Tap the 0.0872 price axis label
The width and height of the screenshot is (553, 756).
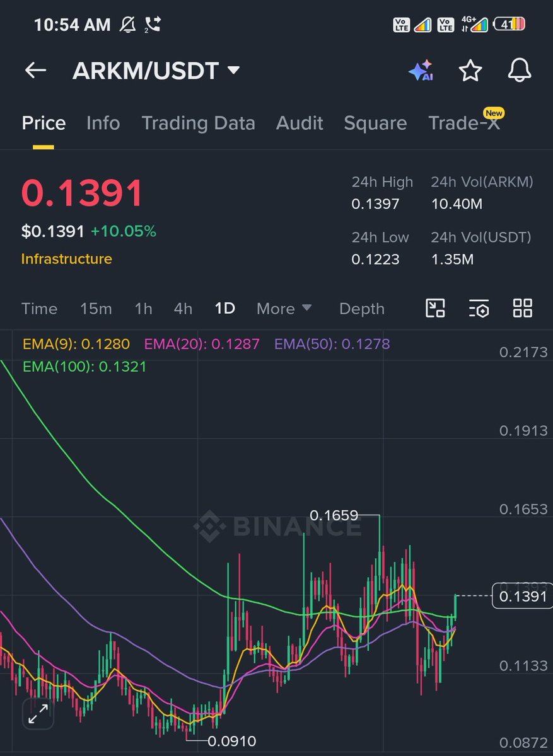(x=523, y=743)
